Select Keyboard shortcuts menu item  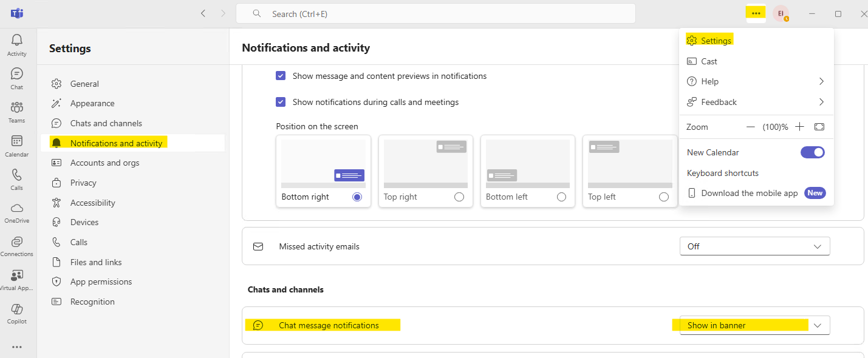tap(723, 173)
